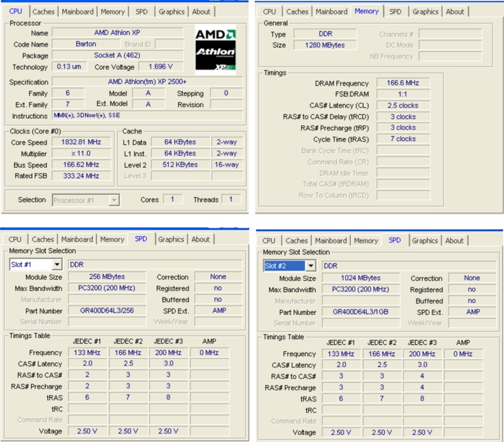Select the AMD Athlon(tm) XP 2500+ specification field

click(147, 82)
